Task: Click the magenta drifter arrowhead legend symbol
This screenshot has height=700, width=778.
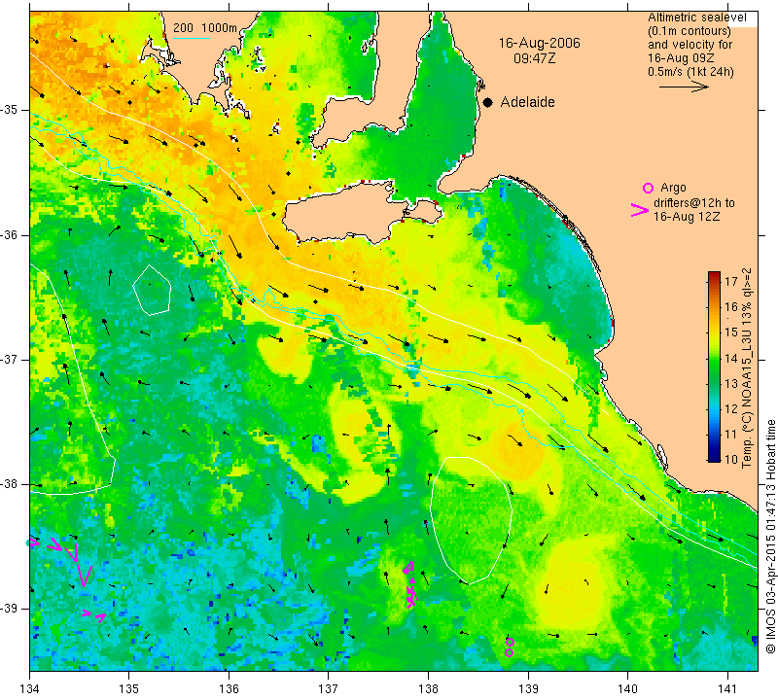Action: click(640, 210)
